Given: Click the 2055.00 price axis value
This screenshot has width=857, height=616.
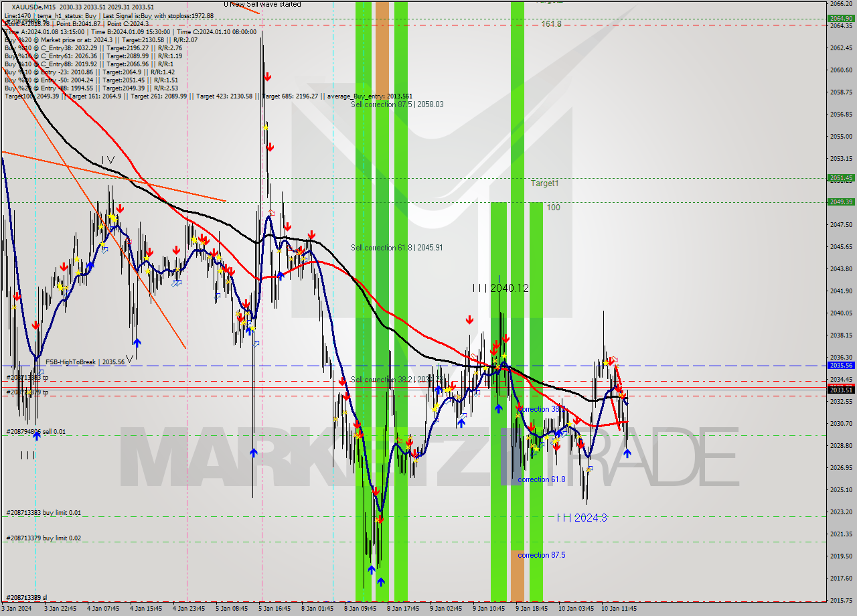Looking at the screenshot, I should [x=841, y=136].
